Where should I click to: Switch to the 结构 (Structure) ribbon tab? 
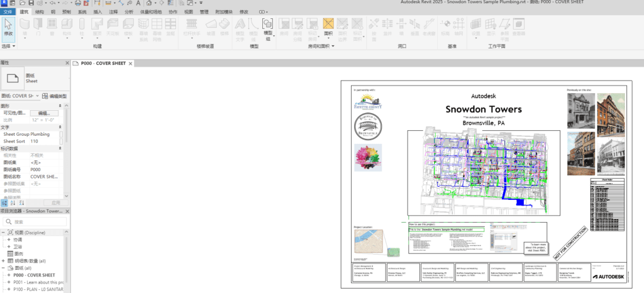[x=40, y=12]
